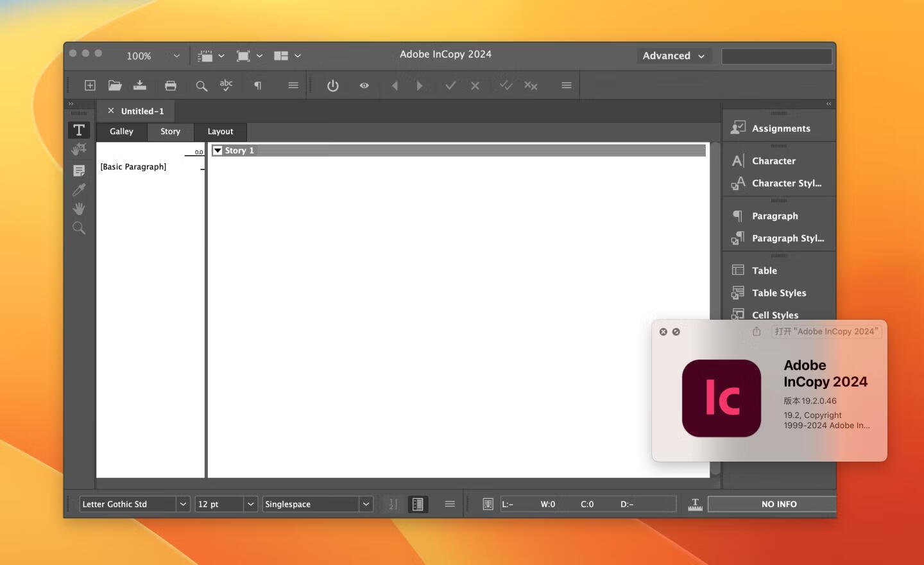This screenshot has width=924, height=565.
Task: Select the Eyedropper tool
Action: pyautogui.click(x=79, y=189)
